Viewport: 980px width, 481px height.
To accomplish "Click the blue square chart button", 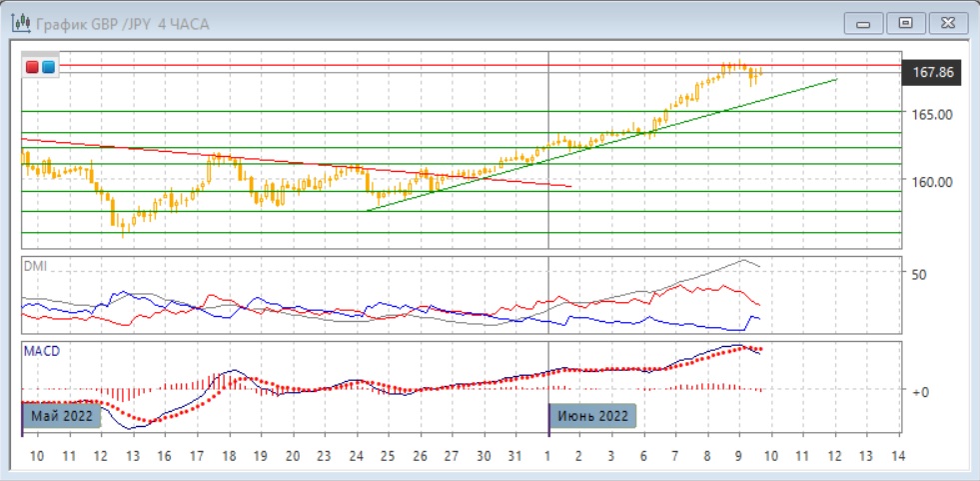I will (x=48, y=67).
